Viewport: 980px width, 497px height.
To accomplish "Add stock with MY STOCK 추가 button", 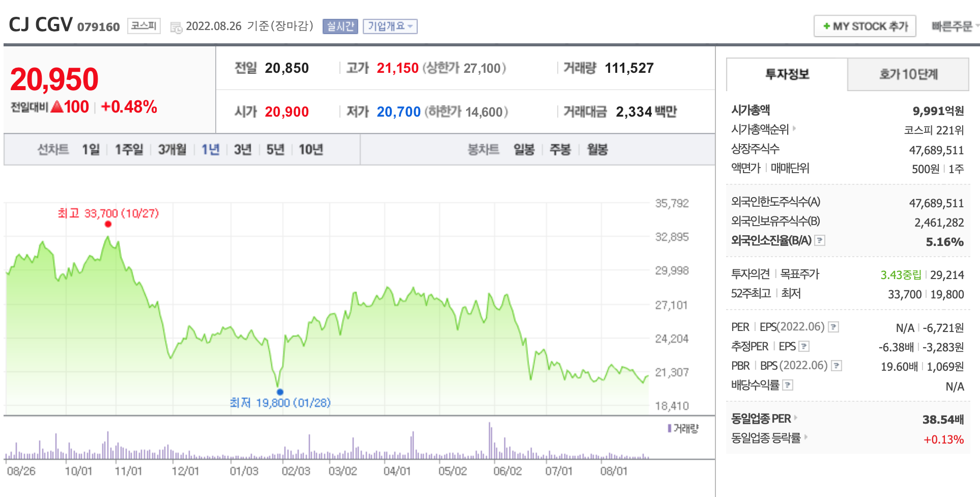I will coord(865,26).
